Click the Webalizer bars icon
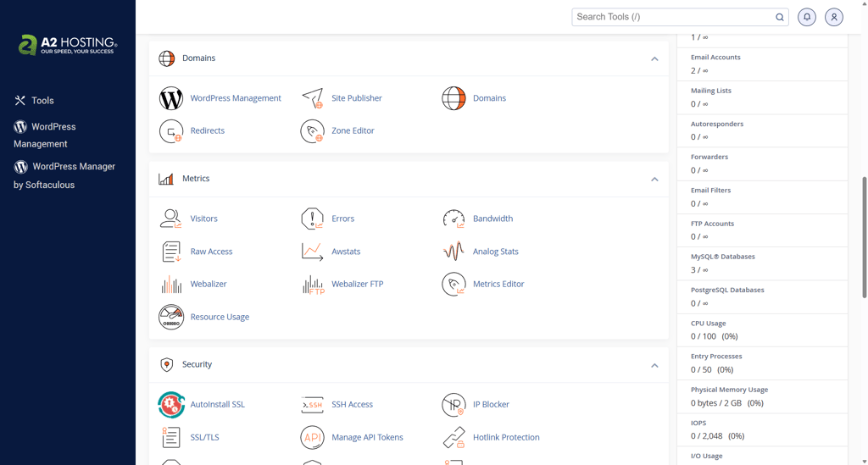Image resolution: width=868 pixels, height=465 pixels. tap(171, 285)
